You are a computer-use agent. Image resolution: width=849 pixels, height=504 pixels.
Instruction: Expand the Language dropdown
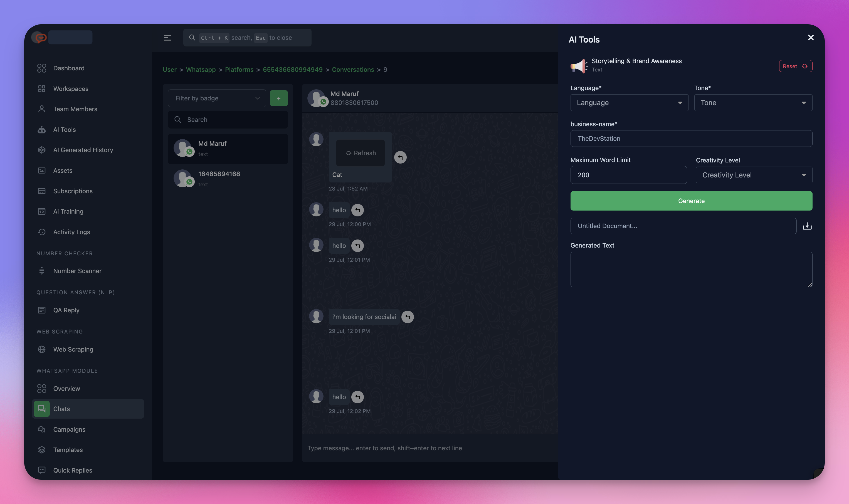coord(629,103)
